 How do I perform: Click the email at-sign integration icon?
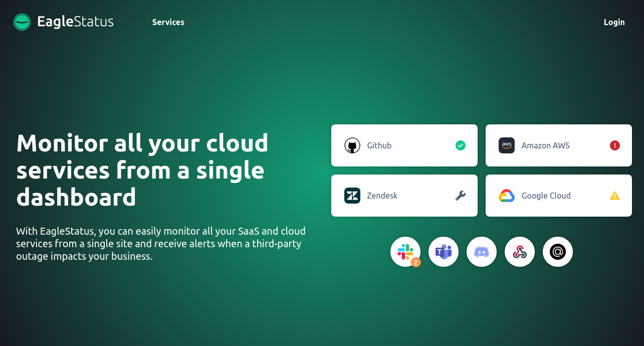[x=558, y=252]
